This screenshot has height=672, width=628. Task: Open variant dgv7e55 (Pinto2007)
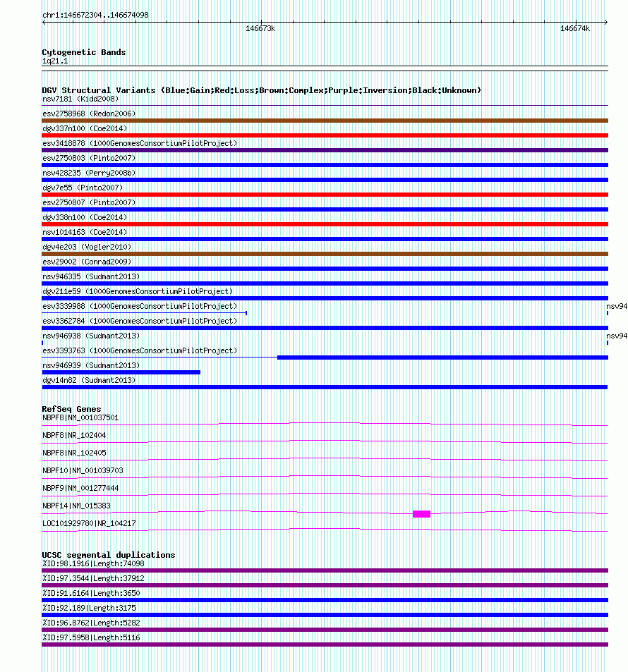coord(83,188)
